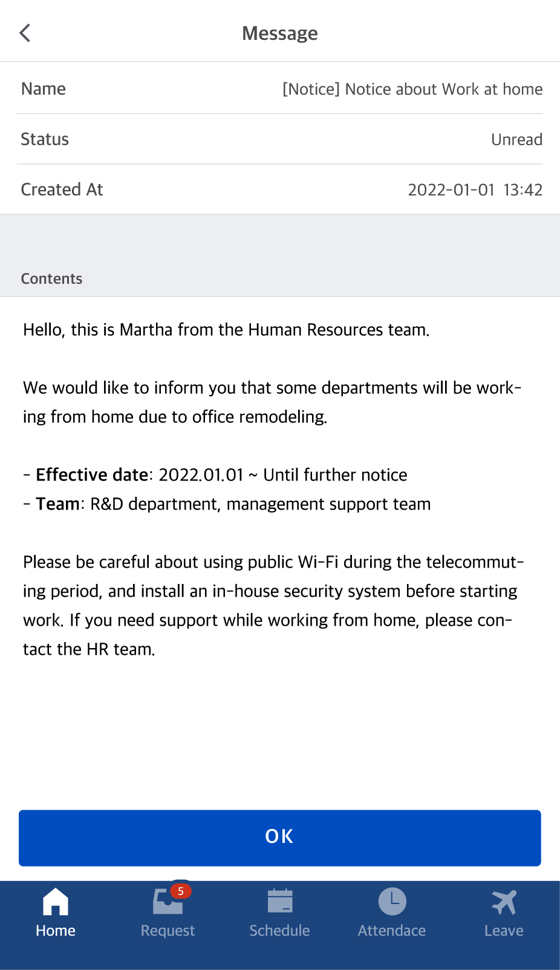This screenshot has width=560, height=970.
Task: Tap the Unread status value
Action: [516, 139]
